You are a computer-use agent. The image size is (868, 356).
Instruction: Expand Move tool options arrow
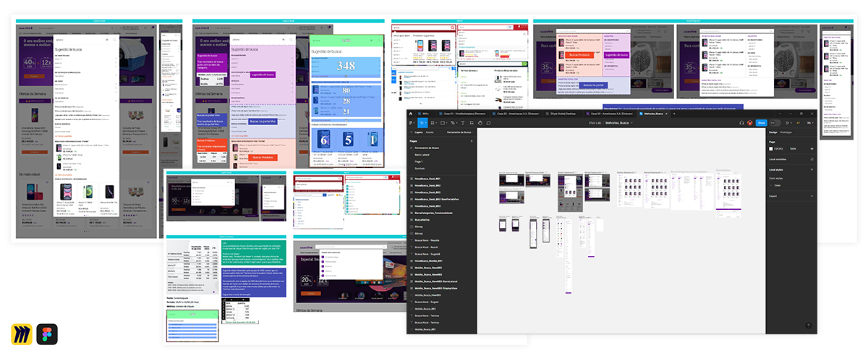pyautogui.click(x=426, y=123)
